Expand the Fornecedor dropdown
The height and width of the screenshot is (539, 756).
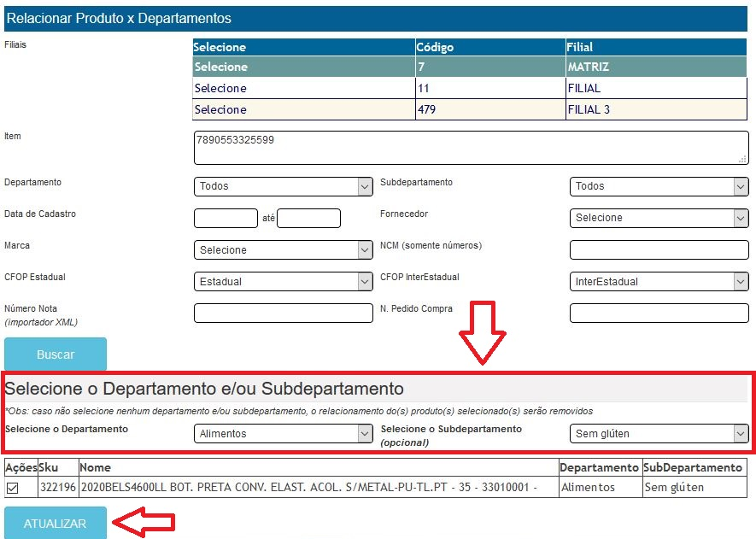tap(659, 218)
